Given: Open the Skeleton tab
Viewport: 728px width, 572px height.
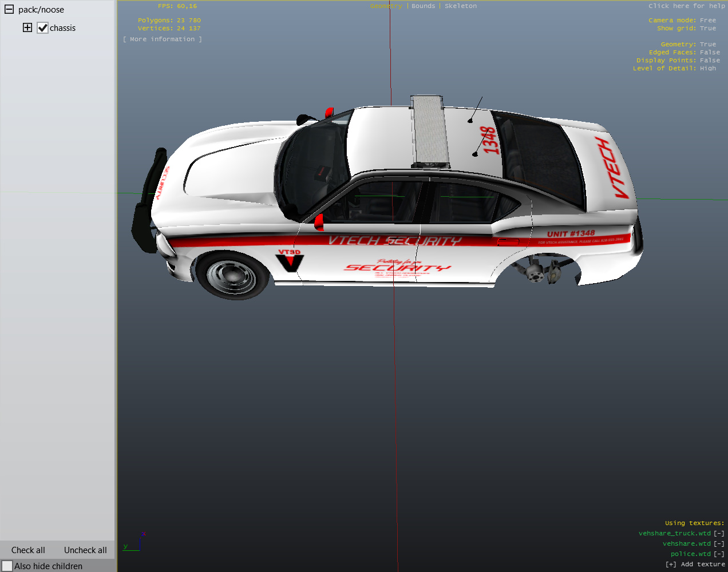Looking at the screenshot, I should [x=460, y=6].
